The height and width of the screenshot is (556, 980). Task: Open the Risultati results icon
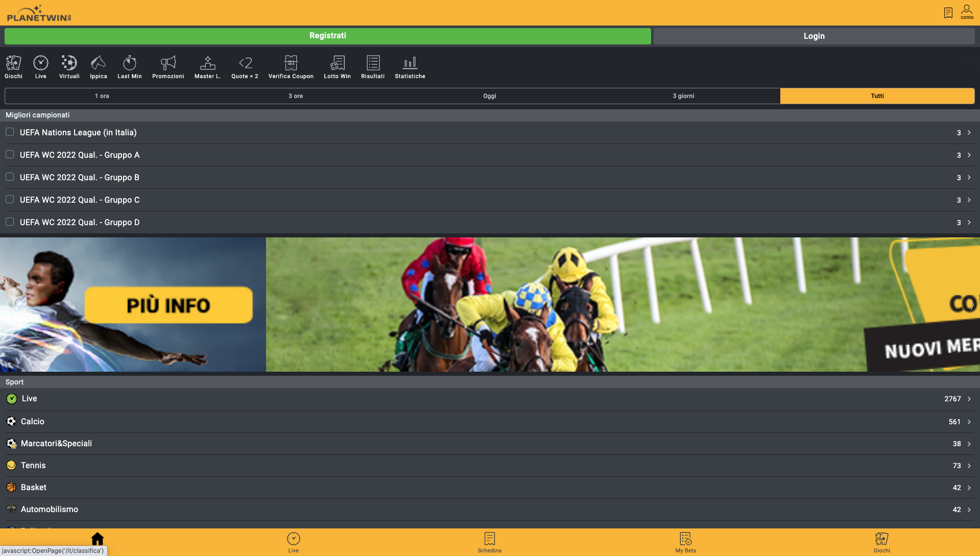[x=372, y=66]
